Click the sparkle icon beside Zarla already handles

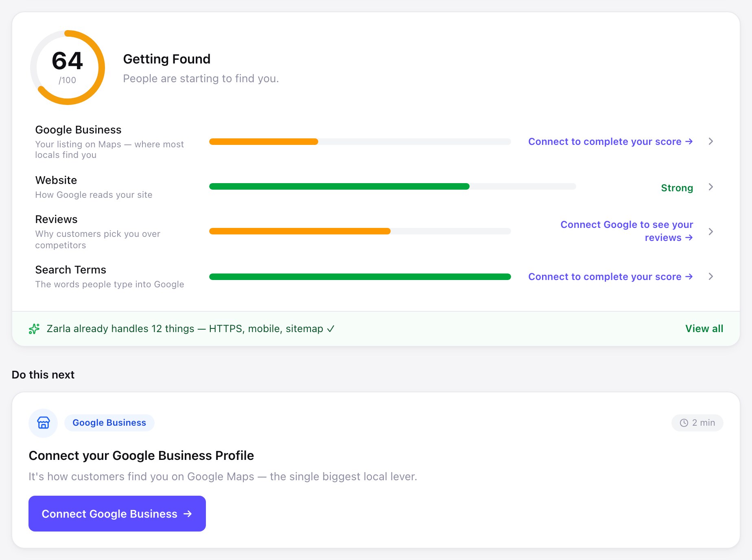(34, 329)
